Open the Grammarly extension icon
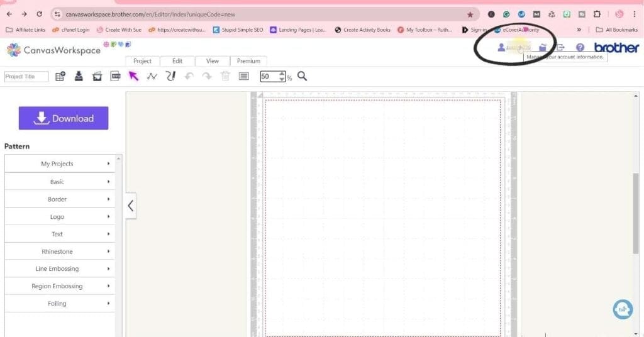Screen dimensions: 644x337 pyautogui.click(x=506, y=14)
